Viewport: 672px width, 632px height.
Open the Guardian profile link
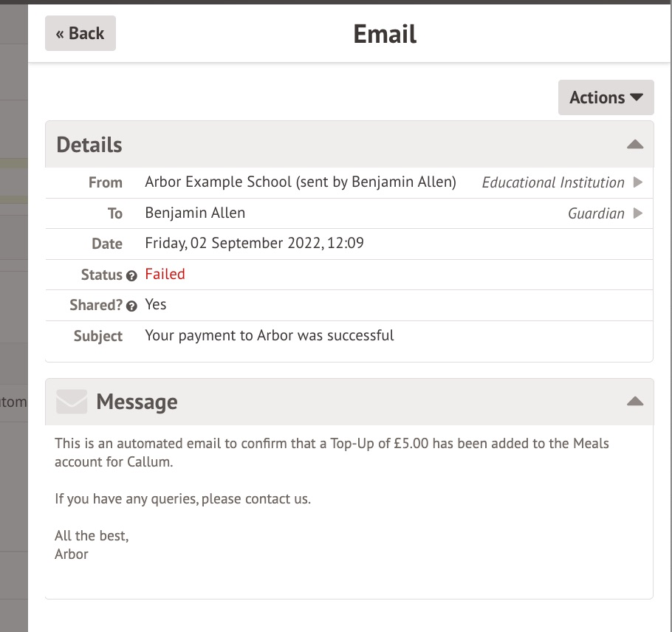coord(595,213)
